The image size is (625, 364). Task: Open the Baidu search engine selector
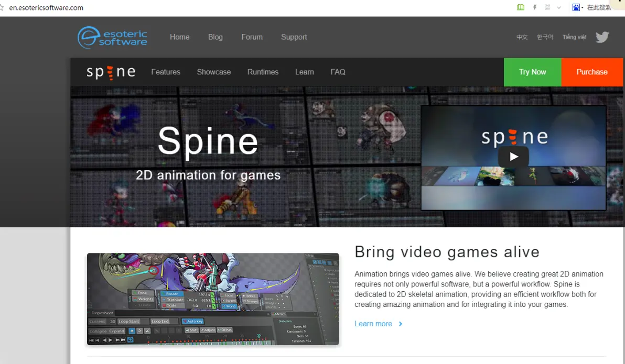pos(578,7)
